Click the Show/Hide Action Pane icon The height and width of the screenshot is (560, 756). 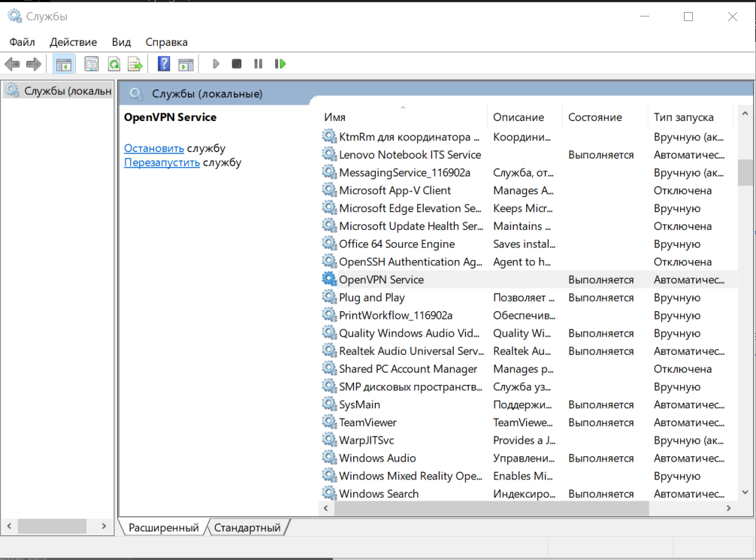pos(186,64)
